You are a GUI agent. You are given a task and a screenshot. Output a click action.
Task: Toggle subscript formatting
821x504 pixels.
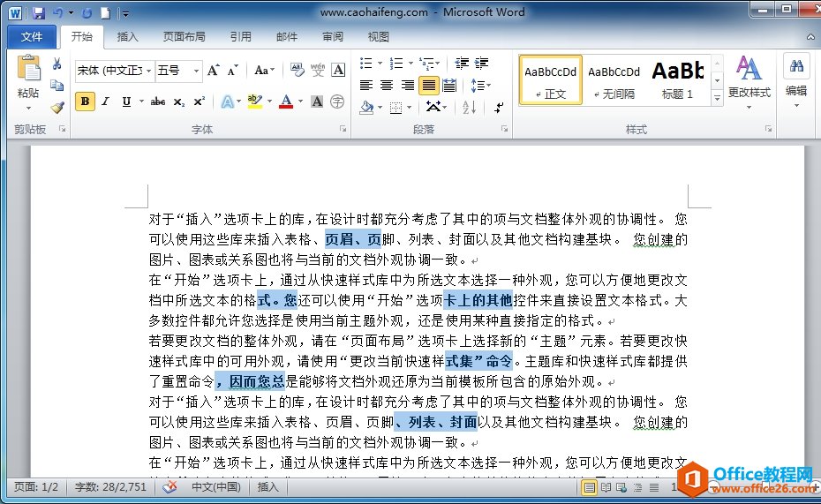pos(179,102)
